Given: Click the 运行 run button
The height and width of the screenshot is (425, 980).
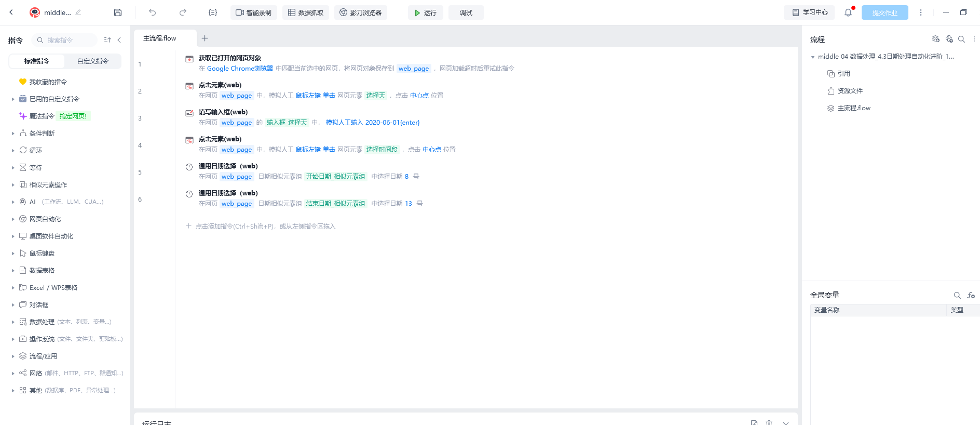Looking at the screenshot, I should click(426, 12).
